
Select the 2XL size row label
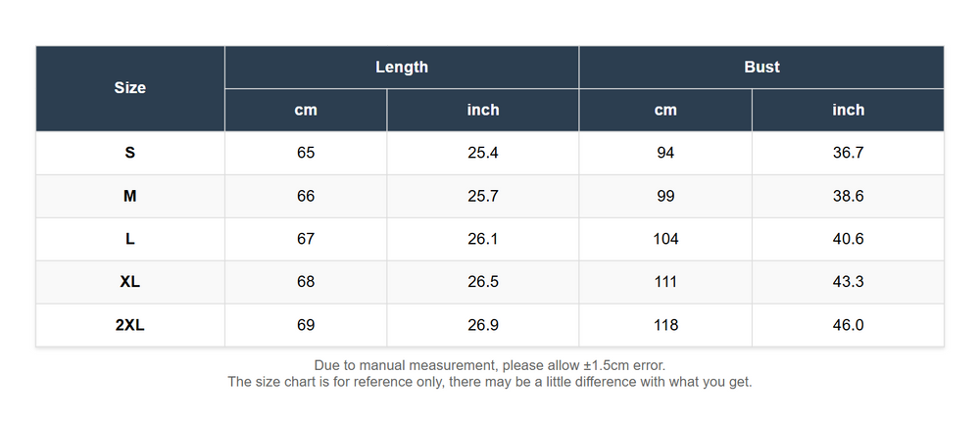click(x=129, y=325)
